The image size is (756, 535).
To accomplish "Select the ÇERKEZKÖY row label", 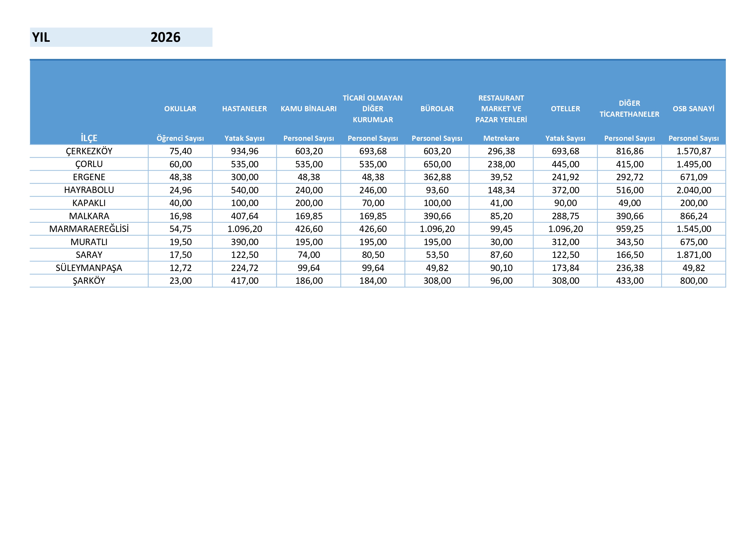I will 89,151.
